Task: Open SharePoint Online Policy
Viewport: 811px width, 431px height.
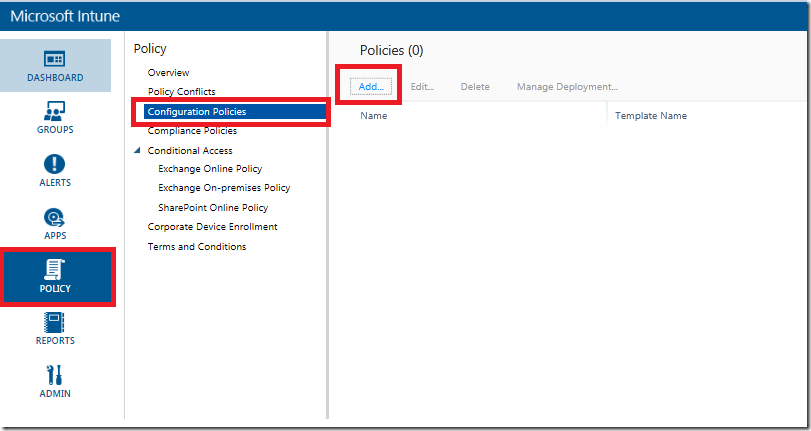Action: click(x=213, y=207)
